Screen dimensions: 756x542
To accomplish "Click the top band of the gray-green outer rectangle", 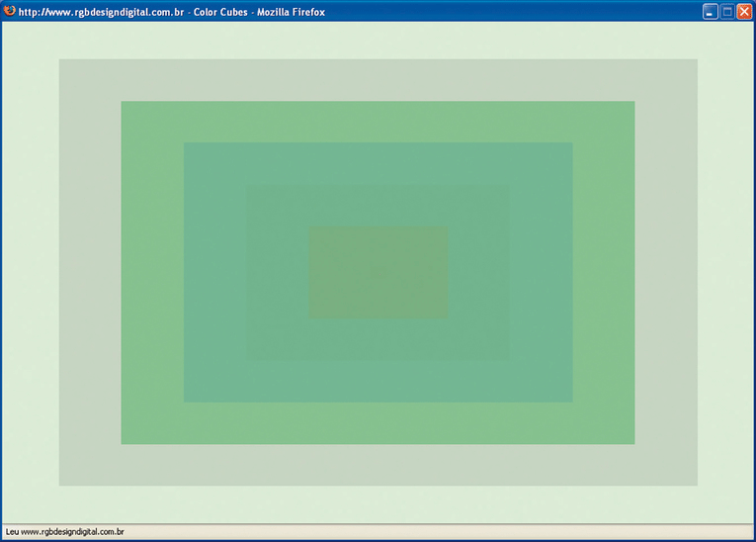I will point(378,79).
